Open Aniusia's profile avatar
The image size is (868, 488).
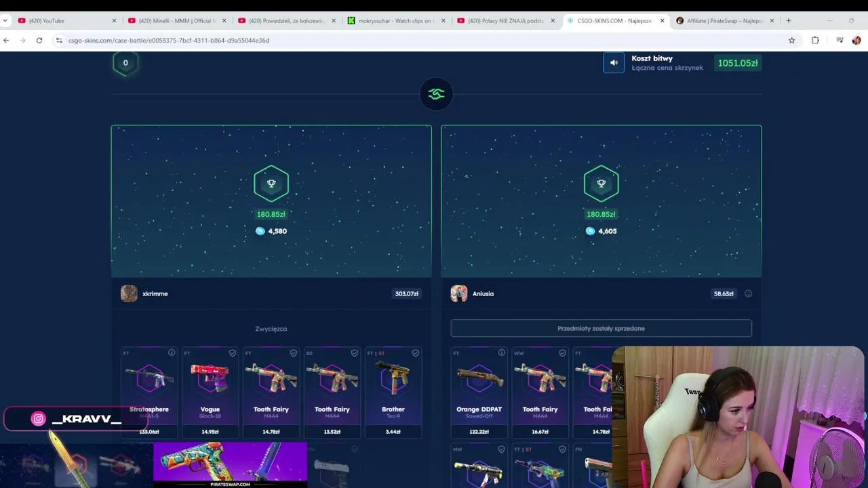[459, 293]
